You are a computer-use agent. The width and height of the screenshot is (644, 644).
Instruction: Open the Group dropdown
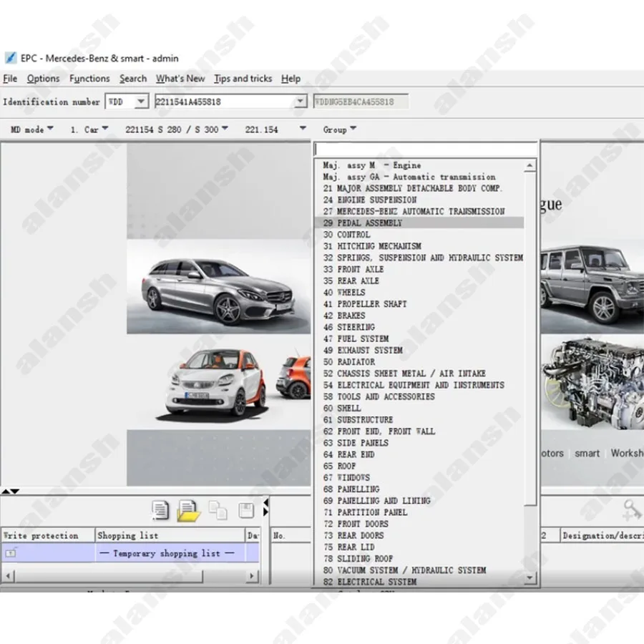pyautogui.click(x=339, y=130)
